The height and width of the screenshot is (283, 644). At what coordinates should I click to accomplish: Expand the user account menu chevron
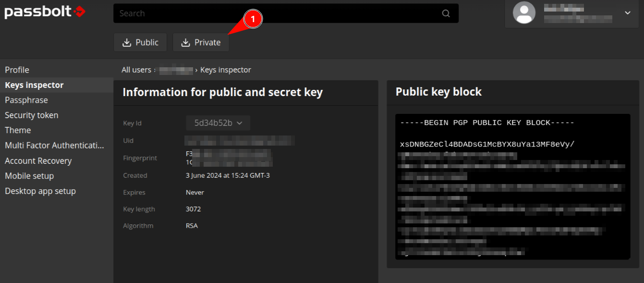tap(628, 13)
